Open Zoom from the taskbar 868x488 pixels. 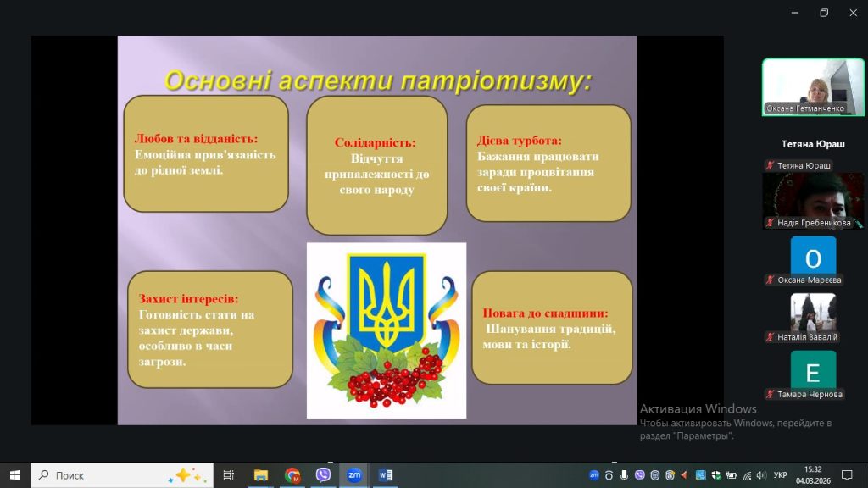tap(354, 475)
